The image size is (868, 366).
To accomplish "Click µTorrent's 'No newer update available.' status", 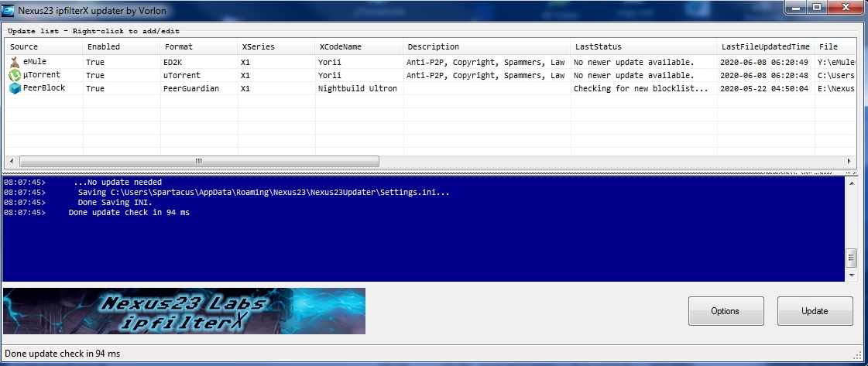I will pos(633,75).
